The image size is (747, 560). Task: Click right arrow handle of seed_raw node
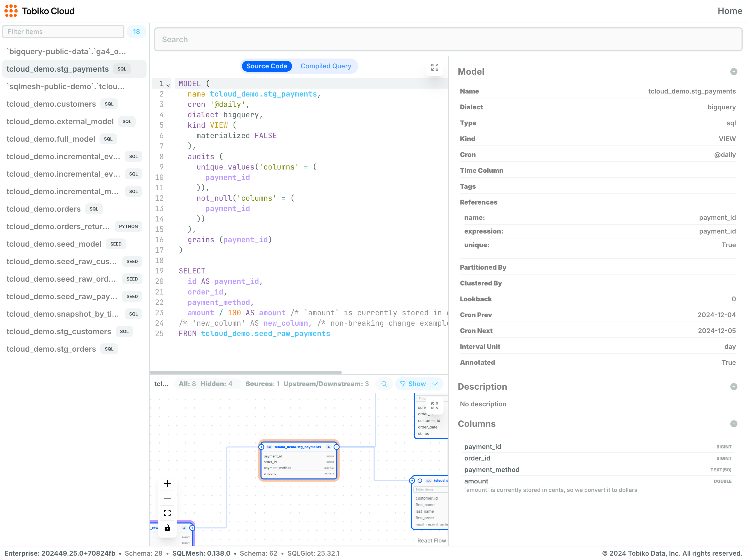pos(192,527)
